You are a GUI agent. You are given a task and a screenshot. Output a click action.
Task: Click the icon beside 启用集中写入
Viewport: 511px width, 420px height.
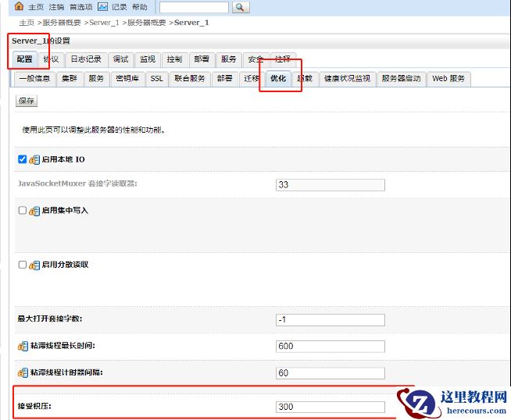click(34, 211)
